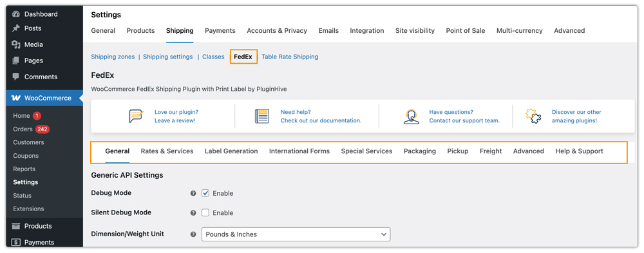
Task: Open the Multi-currency tab
Action: pos(520,30)
